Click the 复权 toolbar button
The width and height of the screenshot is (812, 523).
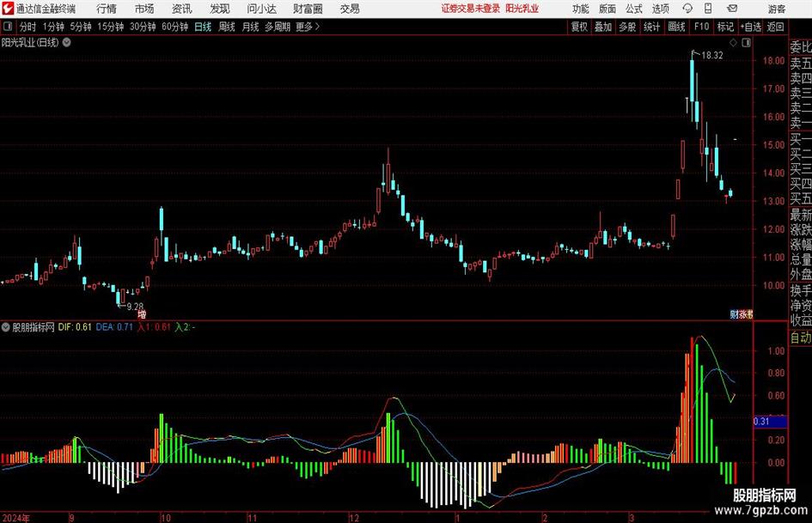pos(579,27)
